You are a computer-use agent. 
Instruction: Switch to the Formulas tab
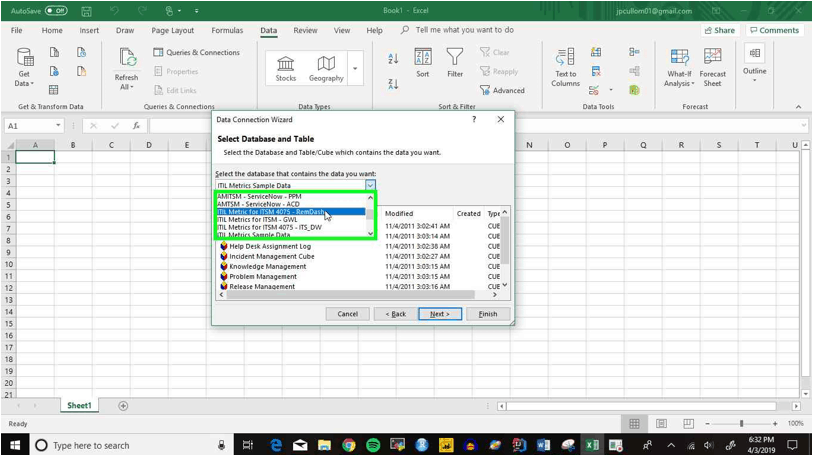click(227, 30)
